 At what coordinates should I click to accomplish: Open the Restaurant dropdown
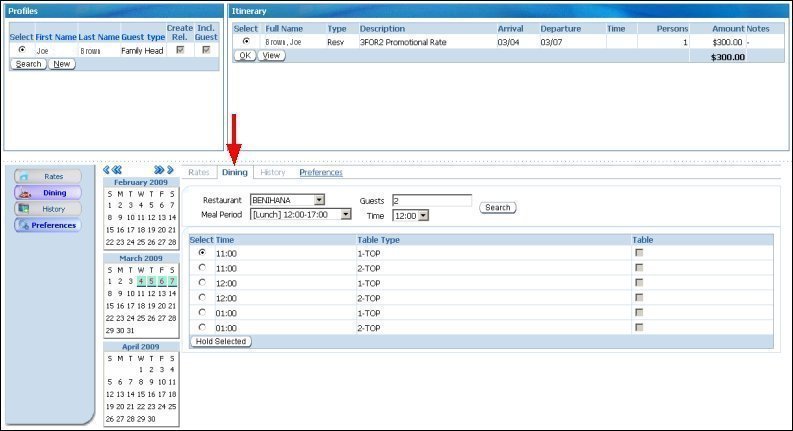(319, 201)
